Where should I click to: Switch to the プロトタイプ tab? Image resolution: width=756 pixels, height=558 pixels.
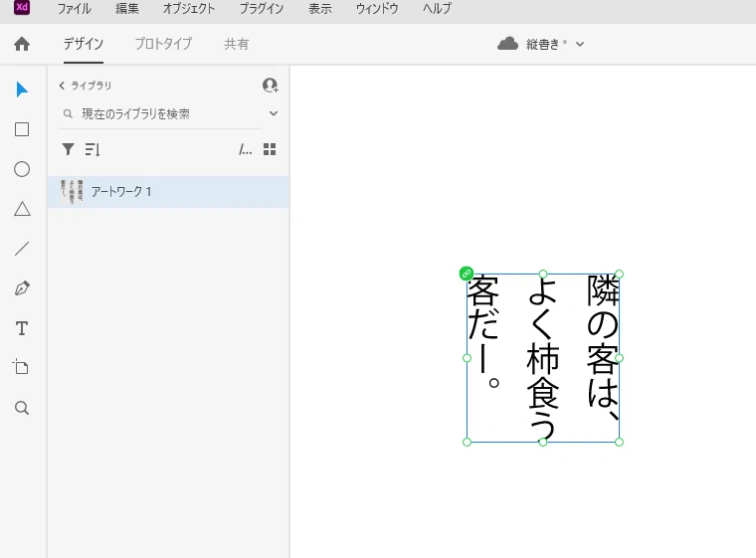(x=163, y=44)
